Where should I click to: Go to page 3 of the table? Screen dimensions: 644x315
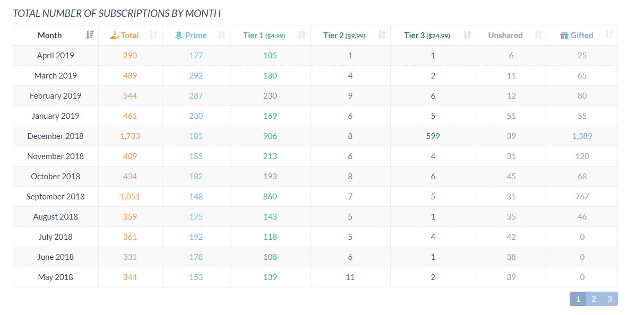click(609, 299)
